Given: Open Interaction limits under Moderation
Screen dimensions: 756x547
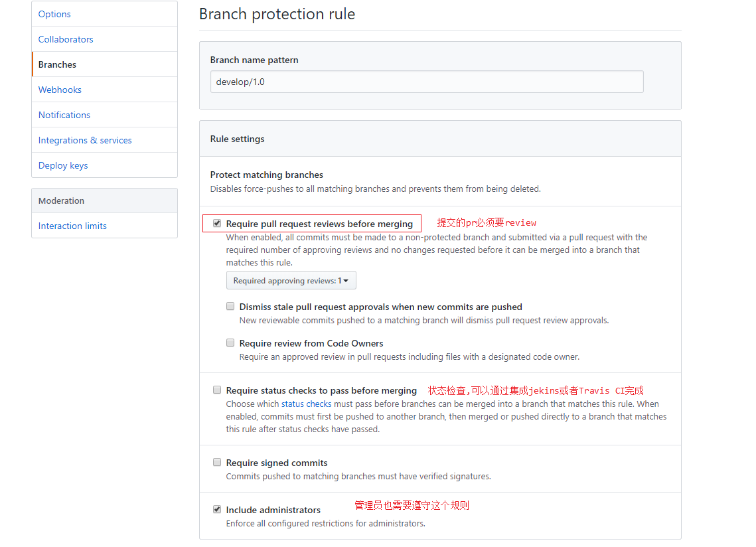Looking at the screenshot, I should [72, 226].
